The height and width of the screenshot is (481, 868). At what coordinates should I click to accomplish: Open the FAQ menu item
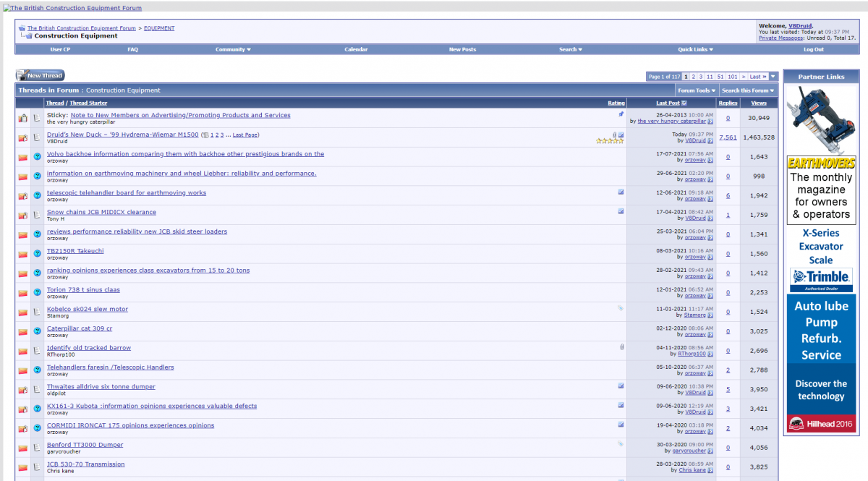pyautogui.click(x=132, y=49)
